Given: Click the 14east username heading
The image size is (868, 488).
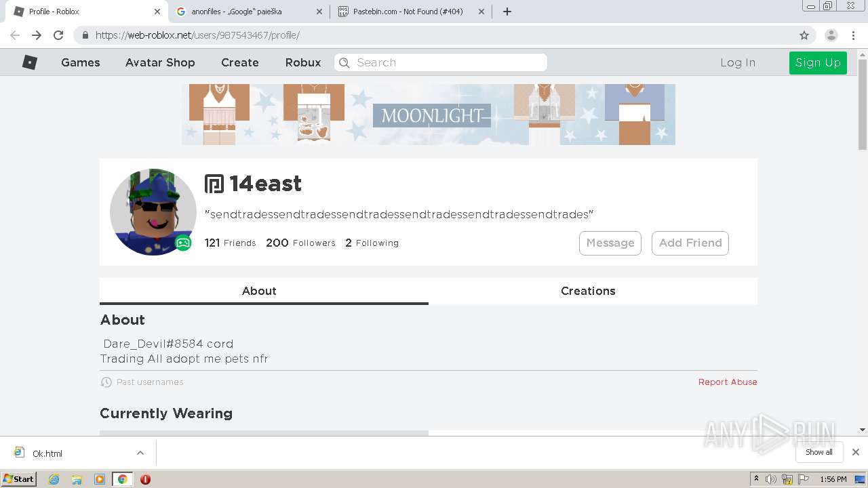Looking at the screenshot, I should click(265, 184).
